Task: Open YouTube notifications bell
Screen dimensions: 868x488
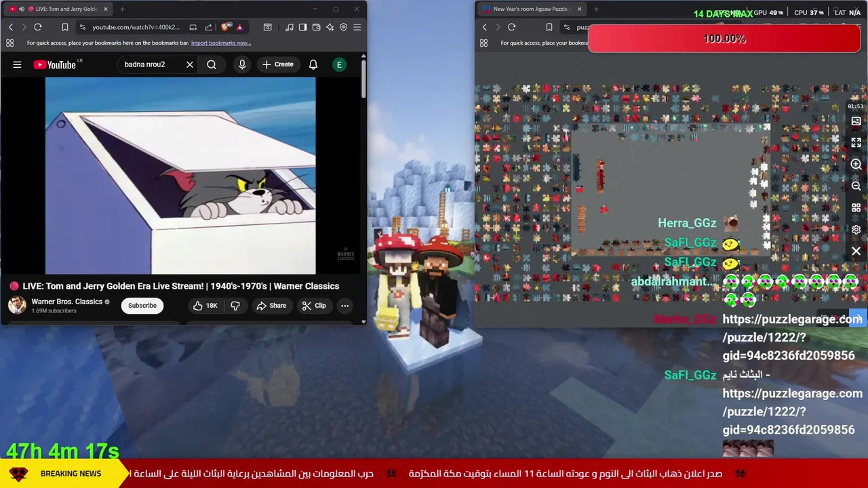Action: coord(313,64)
